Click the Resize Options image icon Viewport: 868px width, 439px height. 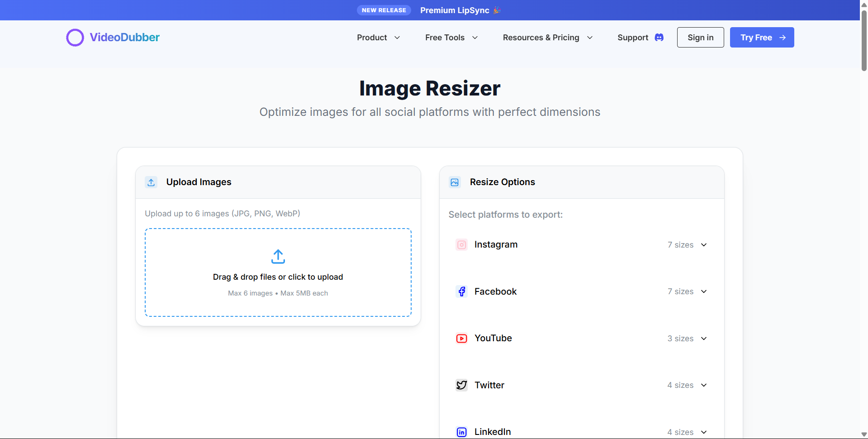[x=455, y=182]
